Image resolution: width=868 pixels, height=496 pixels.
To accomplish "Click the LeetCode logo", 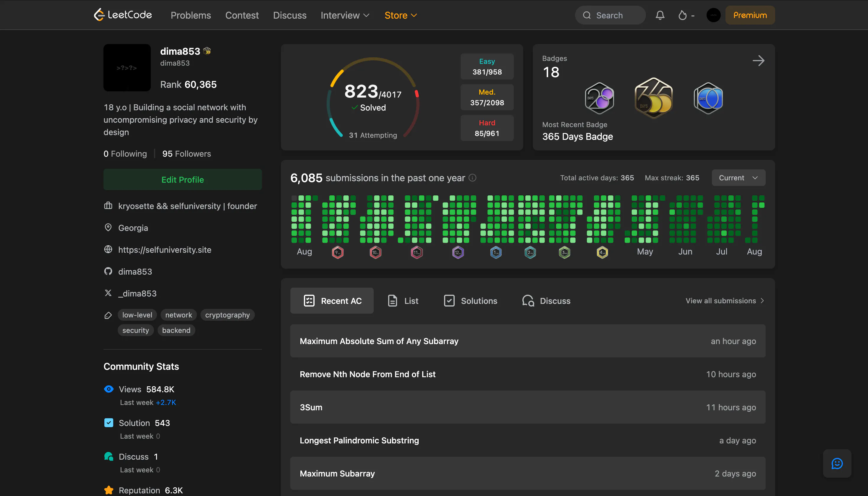I will click(x=123, y=15).
